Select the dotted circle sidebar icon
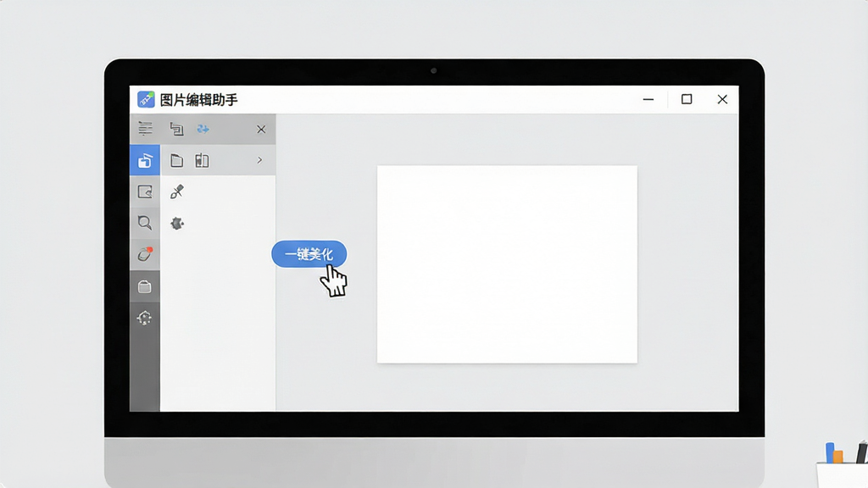 click(x=144, y=318)
